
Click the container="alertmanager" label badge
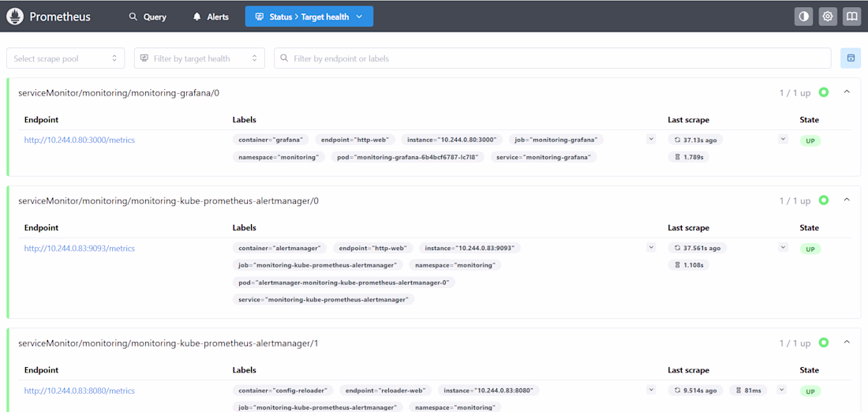click(279, 248)
